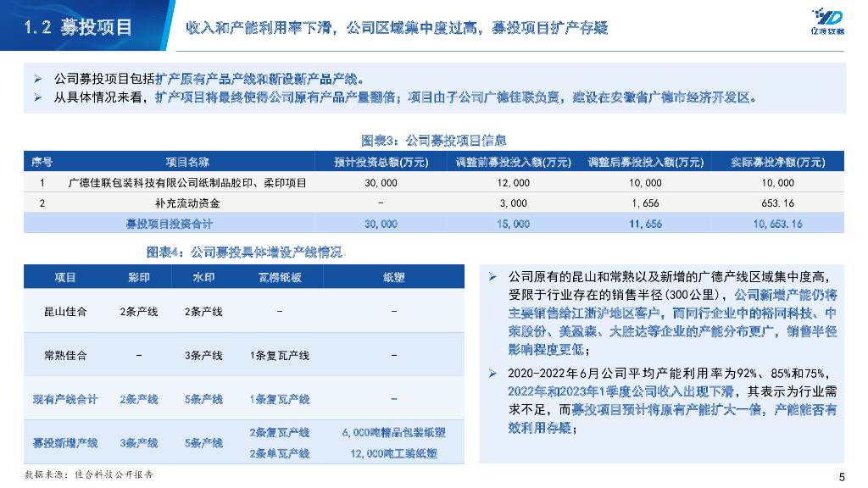
Task: Click the page number 5
Action: pos(842,477)
